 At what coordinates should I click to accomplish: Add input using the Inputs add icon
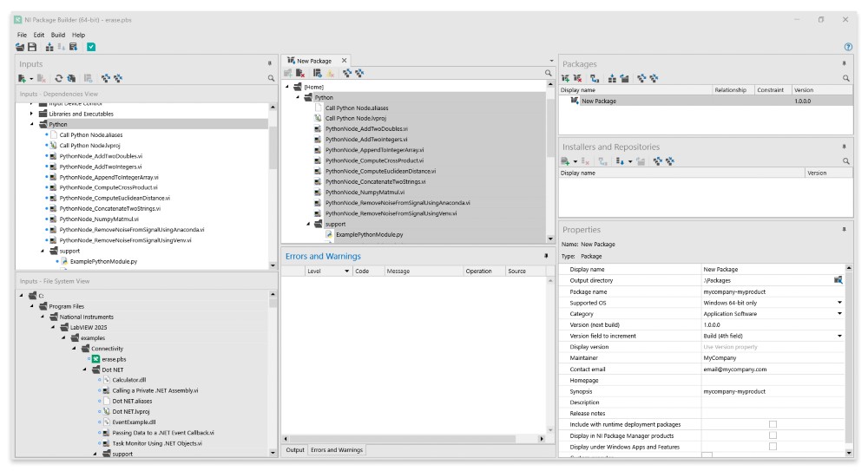tap(23, 79)
